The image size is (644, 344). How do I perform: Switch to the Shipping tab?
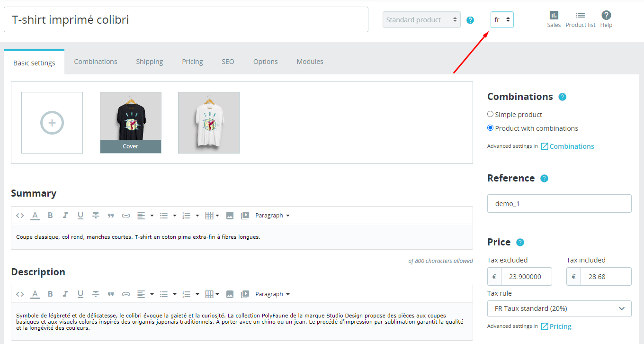pos(150,62)
